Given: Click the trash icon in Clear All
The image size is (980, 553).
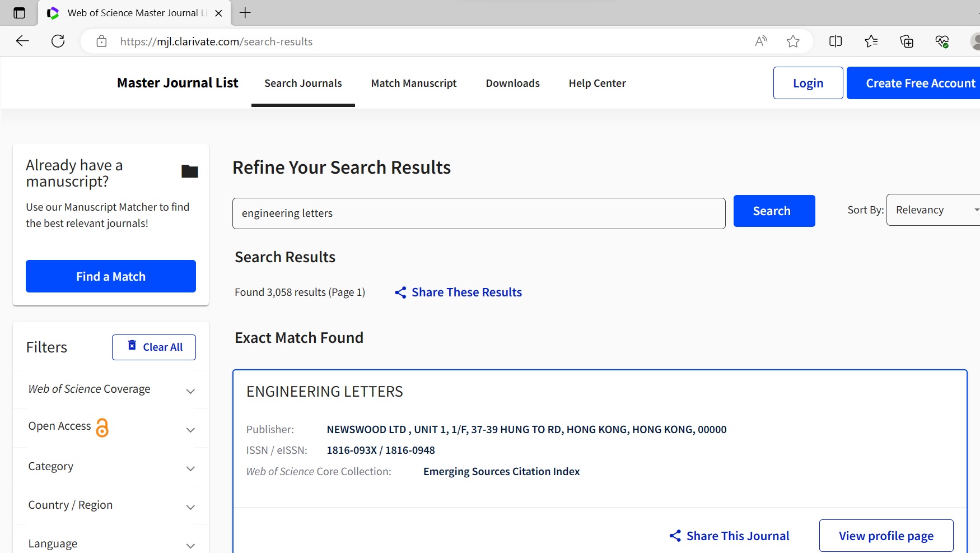Looking at the screenshot, I should (x=132, y=345).
